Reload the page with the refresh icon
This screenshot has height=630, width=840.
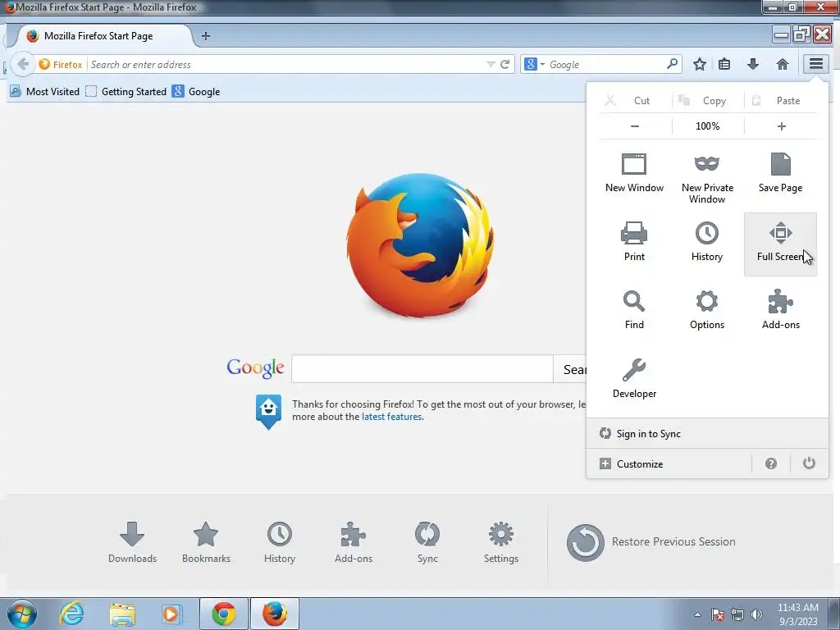[x=504, y=64]
